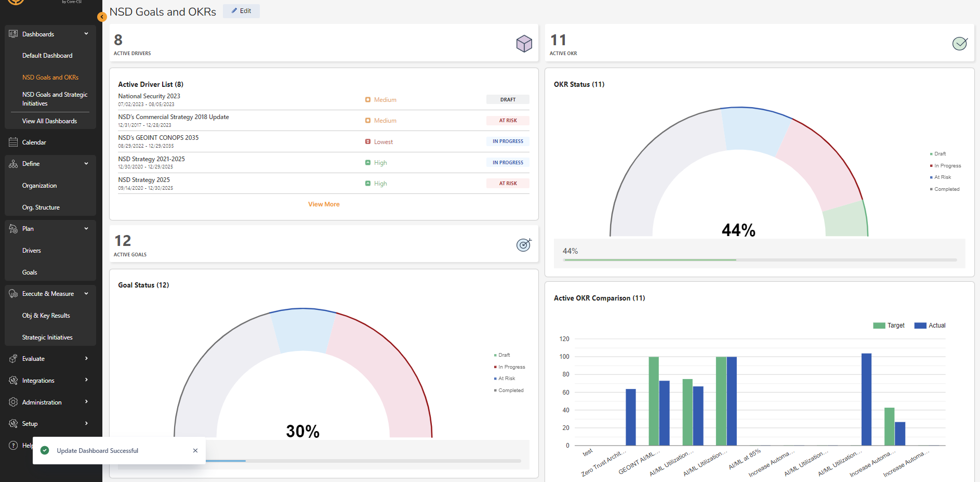
Task: Expand the Administration section
Action: click(x=86, y=401)
